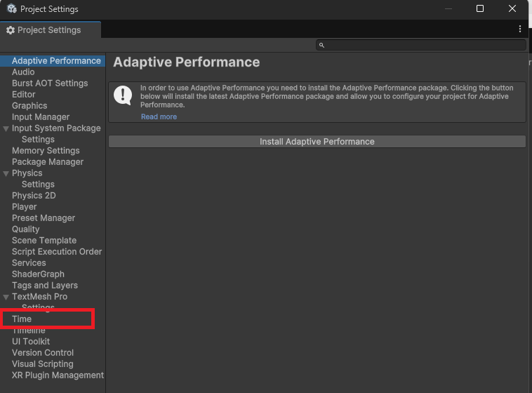The height and width of the screenshot is (393, 532).
Task: Collapse the Physics category arrow
Action: point(6,173)
